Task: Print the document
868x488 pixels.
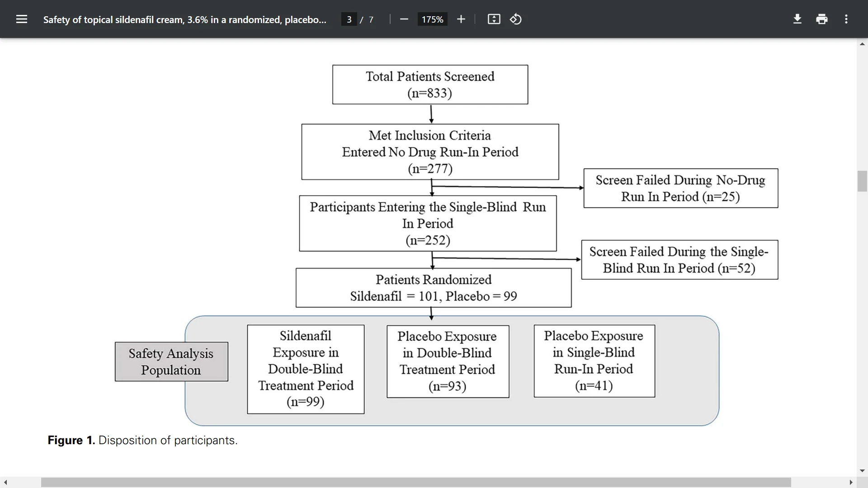Action: pyautogui.click(x=822, y=19)
